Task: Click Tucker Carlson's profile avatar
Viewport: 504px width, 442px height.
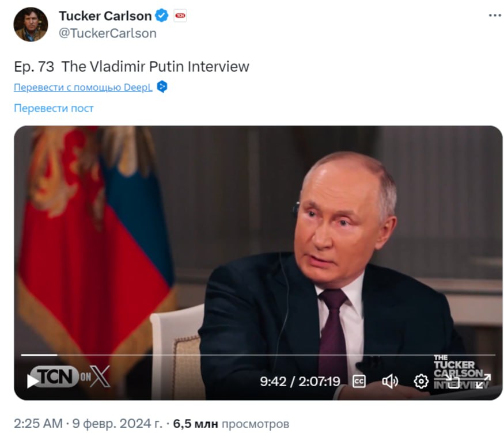Action: coord(31,24)
